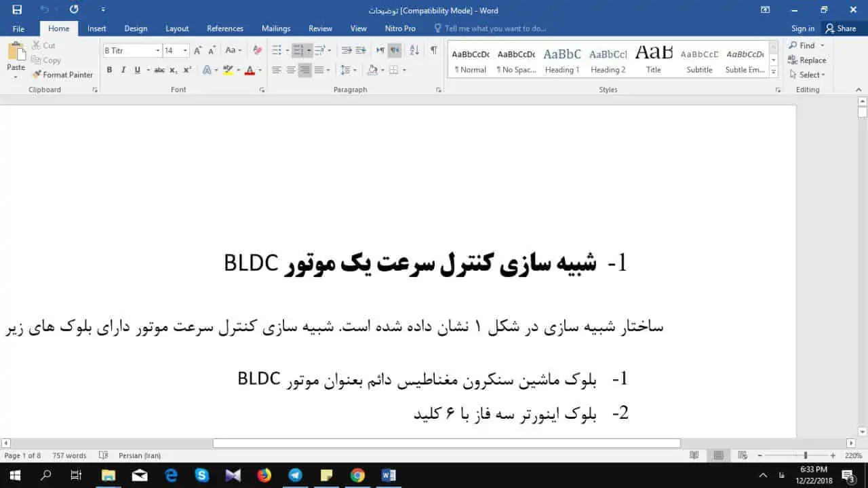Open the Change Case Aa dropdown

233,50
